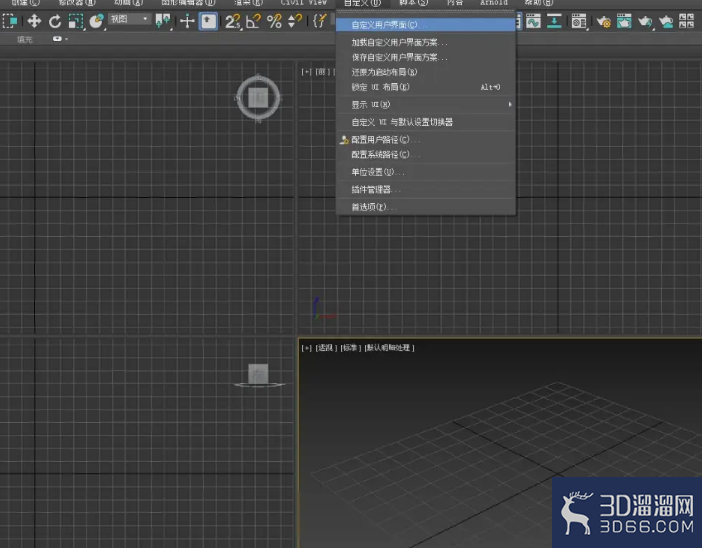
Task: Choose 保存自定义用户界面方案... entry
Action: click(x=426, y=57)
